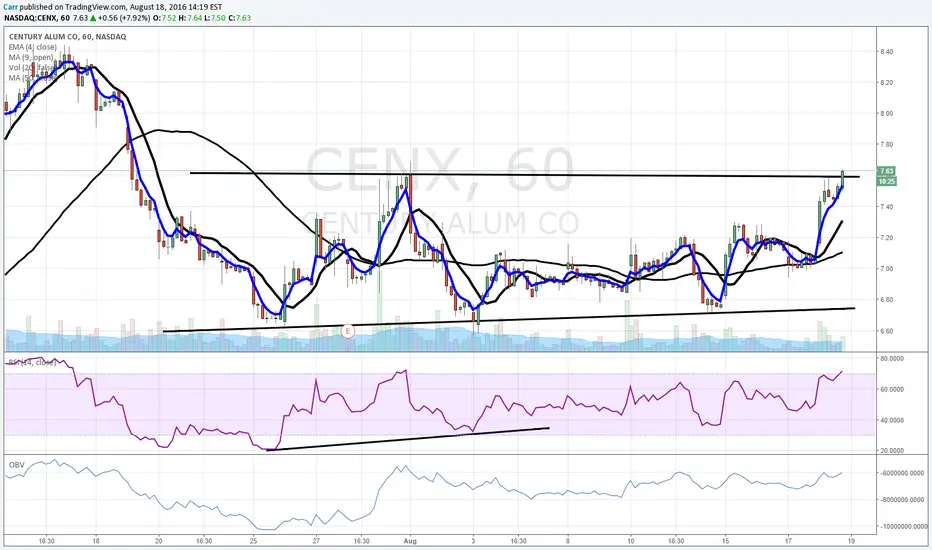The image size is (932, 550).
Task: Click the 'CENTURY ALUM CO, 60, NASDAQ' chart title
Action: point(67,37)
